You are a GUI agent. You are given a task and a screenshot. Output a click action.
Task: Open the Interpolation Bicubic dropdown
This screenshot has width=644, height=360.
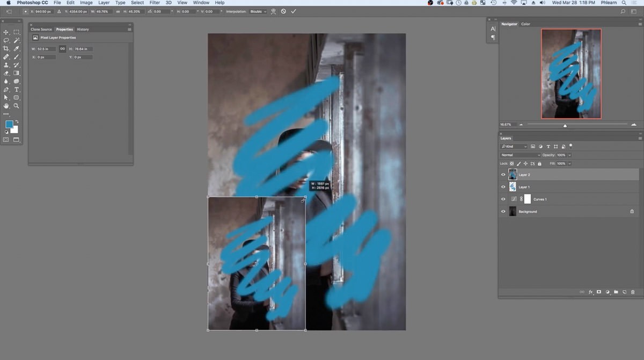[x=259, y=11]
